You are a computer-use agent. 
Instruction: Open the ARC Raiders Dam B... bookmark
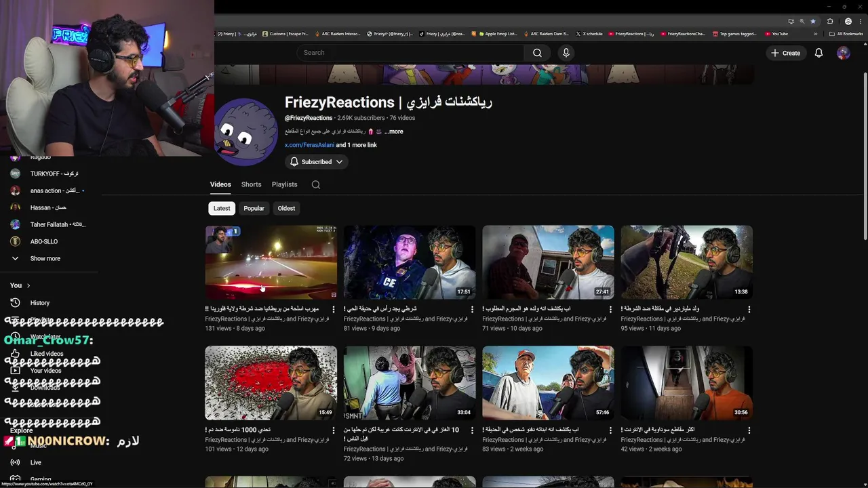point(545,34)
